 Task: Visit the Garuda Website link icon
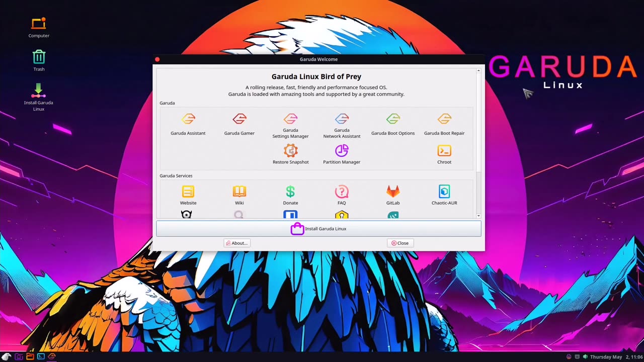tap(188, 195)
